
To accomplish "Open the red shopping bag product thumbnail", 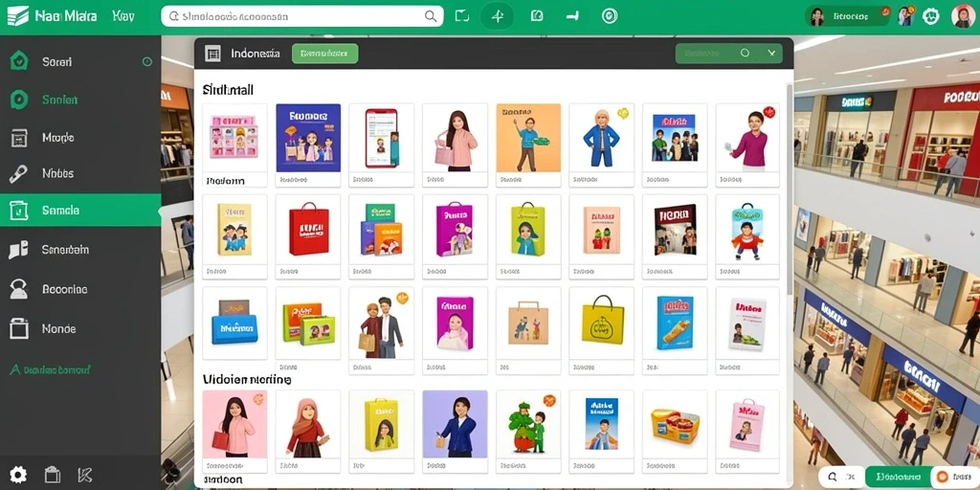I will [x=308, y=229].
